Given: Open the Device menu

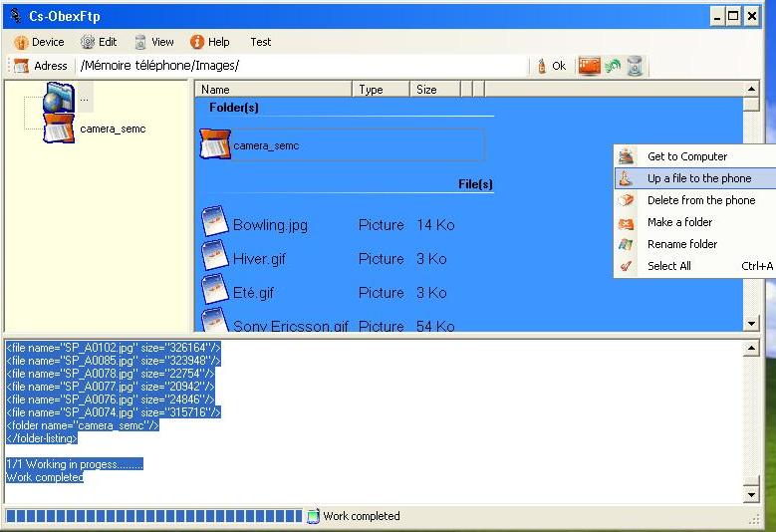Looking at the screenshot, I should (x=39, y=42).
